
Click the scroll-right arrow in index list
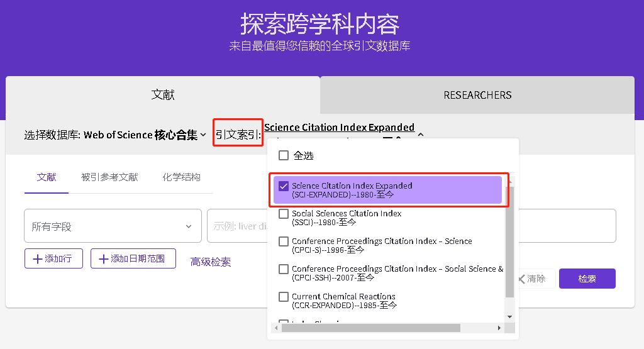499,328
